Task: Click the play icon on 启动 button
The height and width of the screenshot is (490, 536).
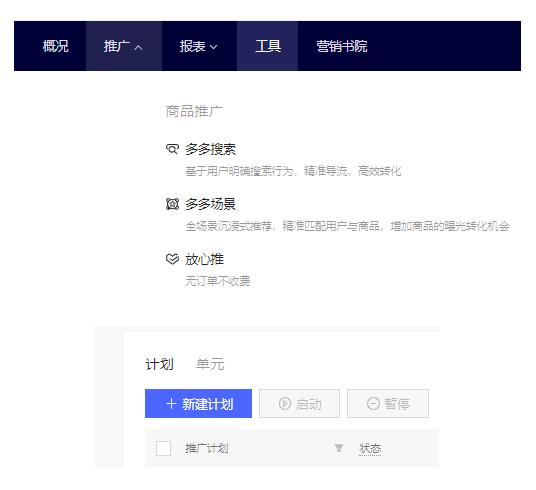Action: pos(284,403)
